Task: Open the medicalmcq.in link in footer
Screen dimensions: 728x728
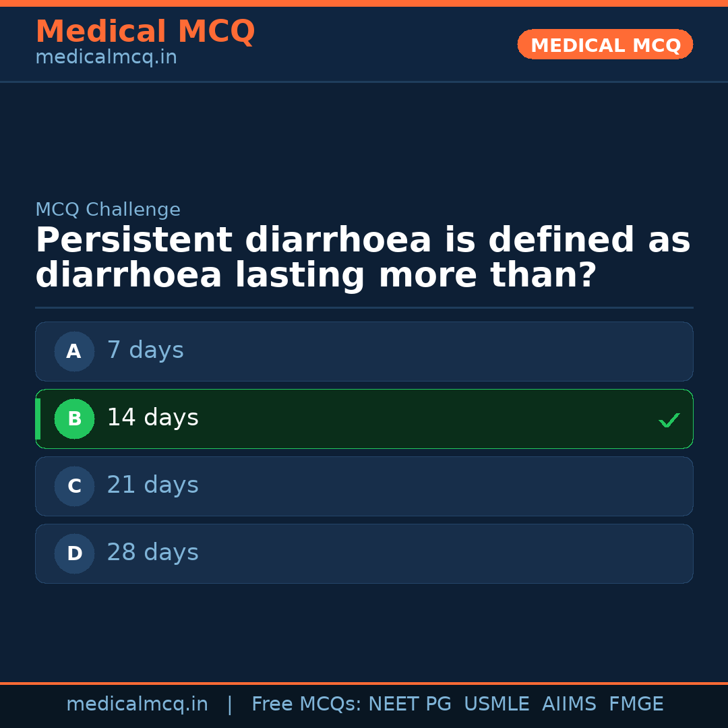Action: [x=137, y=704]
